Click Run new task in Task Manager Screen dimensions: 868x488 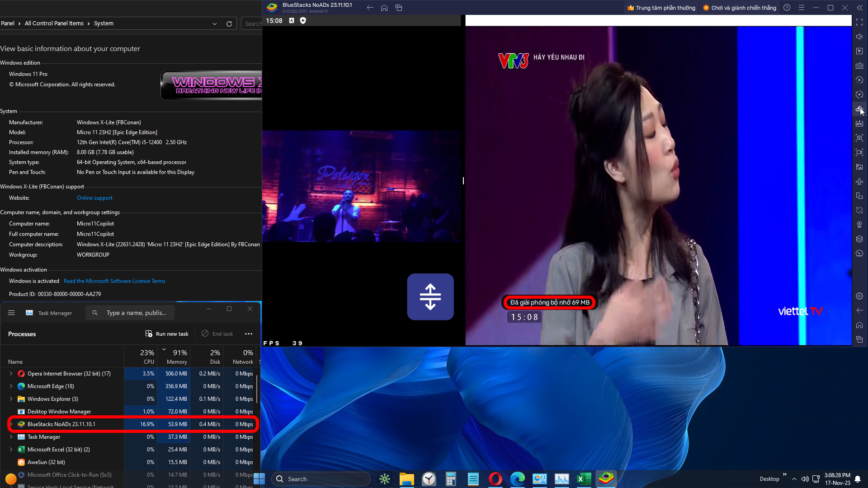pyautogui.click(x=167, y=334)
